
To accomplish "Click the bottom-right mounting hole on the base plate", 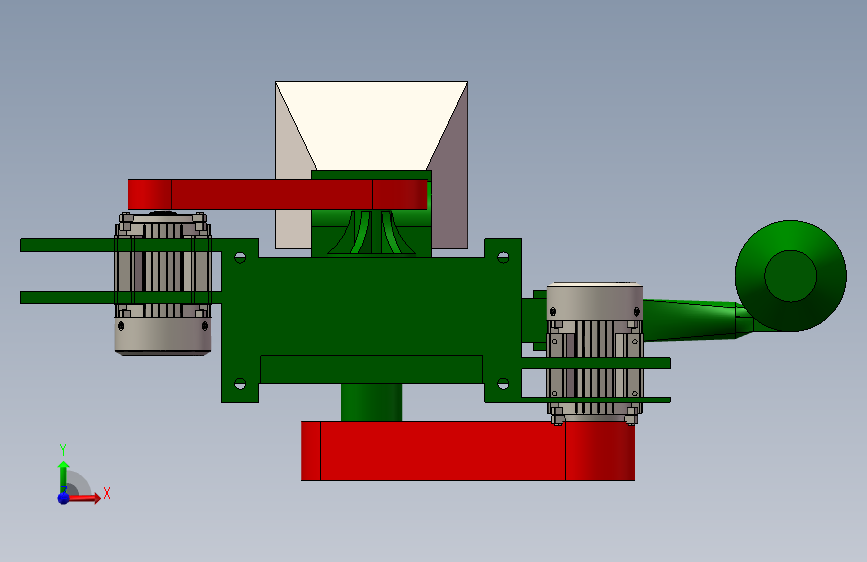I will (x=503, y=383).
